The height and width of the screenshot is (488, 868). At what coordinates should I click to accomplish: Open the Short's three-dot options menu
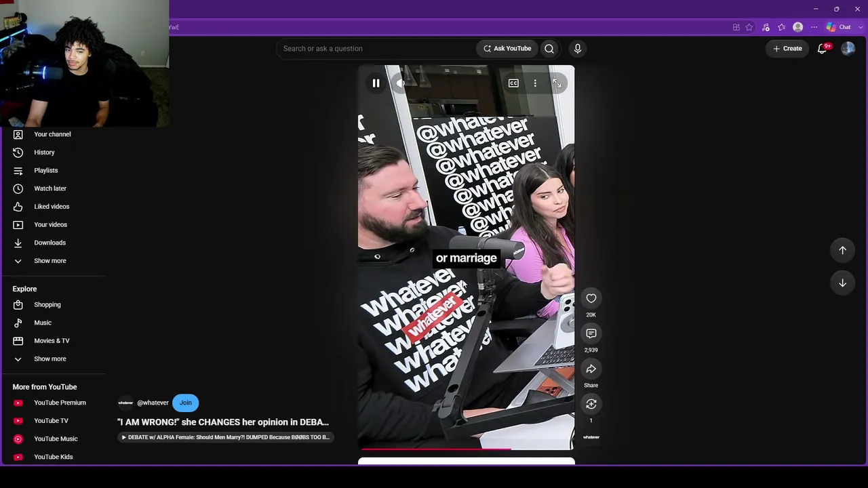click(535, 83)
